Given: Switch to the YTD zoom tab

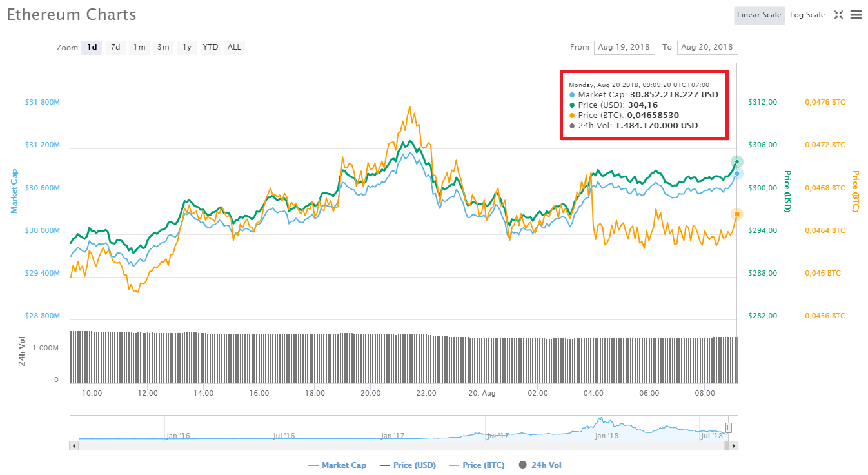Looking at the screenshot, I should click(x=210, y=46).
